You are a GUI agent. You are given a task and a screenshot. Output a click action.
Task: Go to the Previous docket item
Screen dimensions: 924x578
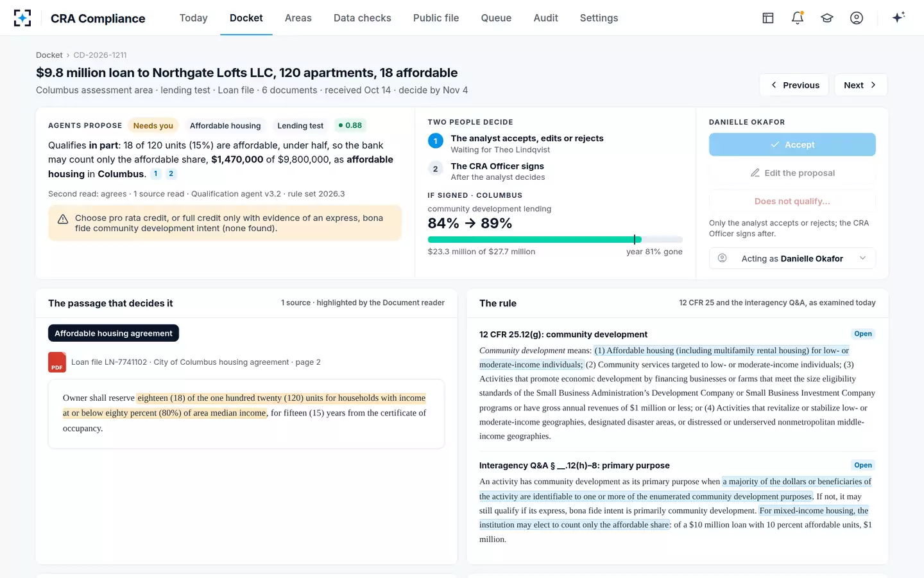794,85
